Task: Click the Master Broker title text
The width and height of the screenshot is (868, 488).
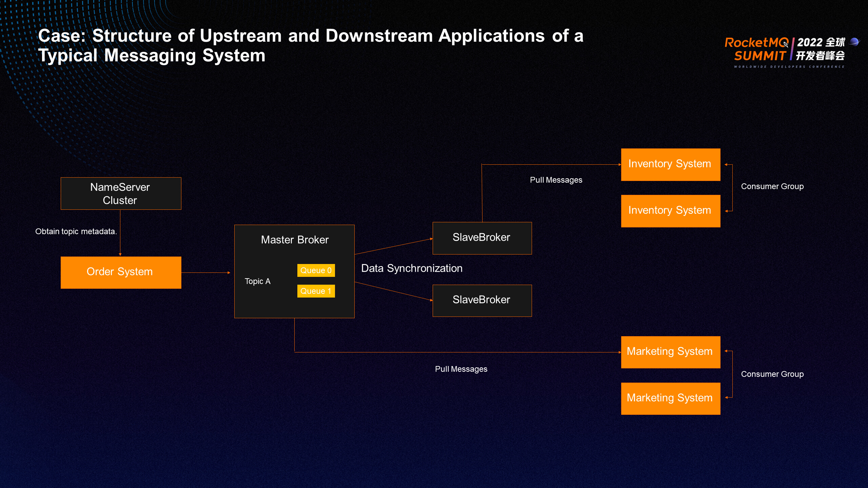Action: tap(295, 240)
